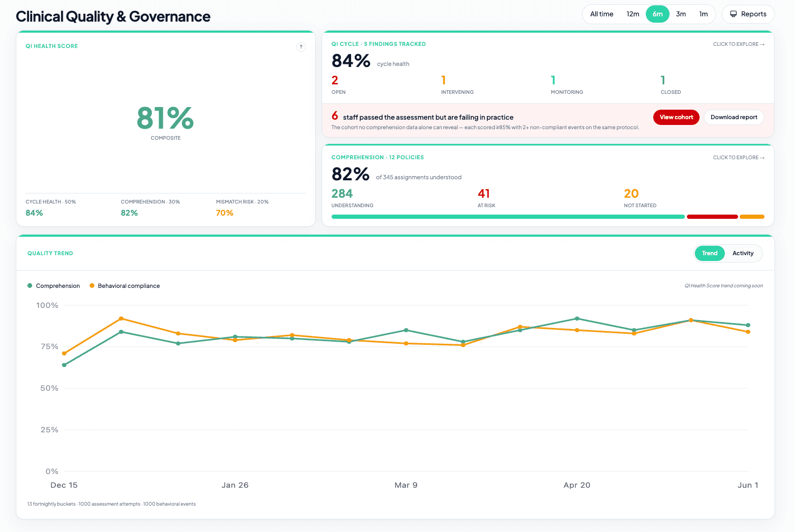
Task: Click the help question mark icon
Action: pos(301,47)
